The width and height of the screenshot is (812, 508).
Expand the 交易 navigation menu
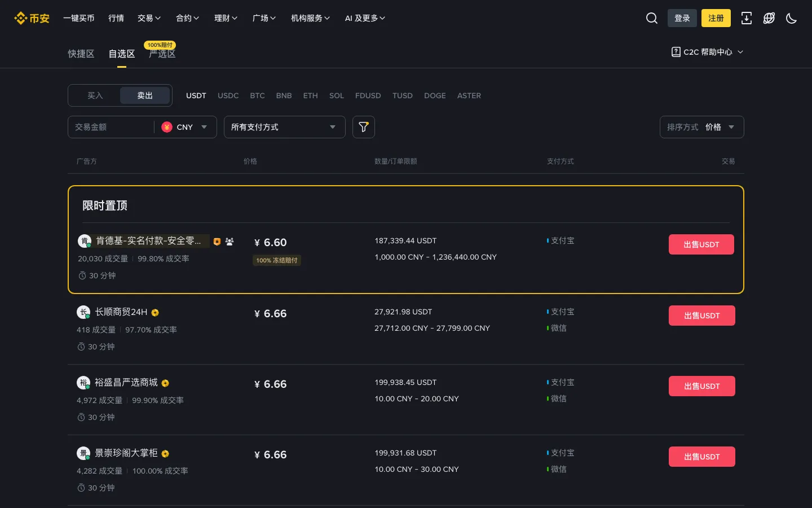coord(149,18)
